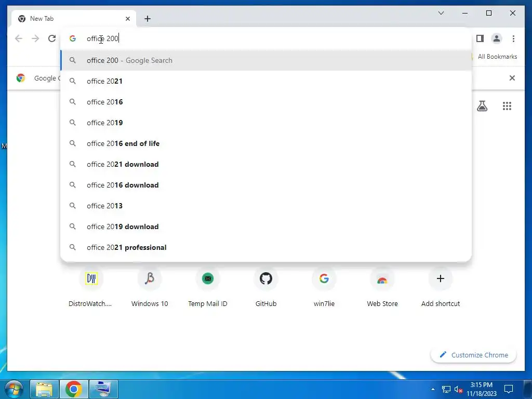This screenshot has height=399, width=532.
Task: Show hidden tray icons arrow
Action: tap(433, 389)
